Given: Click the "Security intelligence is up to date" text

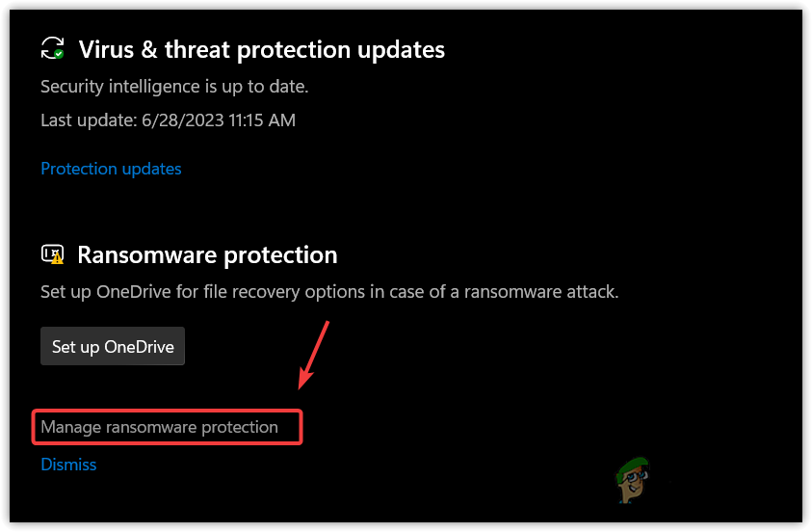Looking at the screenshot, I should click(x=174, y=87).
